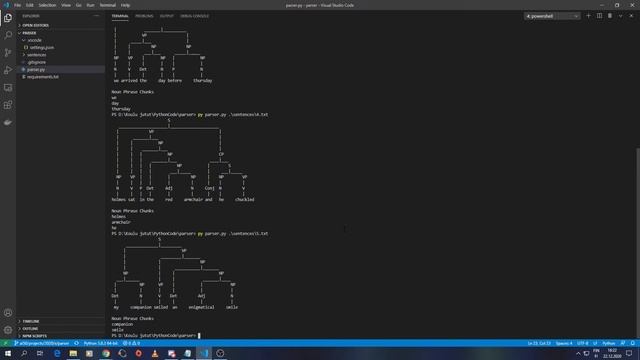The width and height of the screenshot is (640, 360).
Task: Open the Run menu
Action: [x=91, y=5]
